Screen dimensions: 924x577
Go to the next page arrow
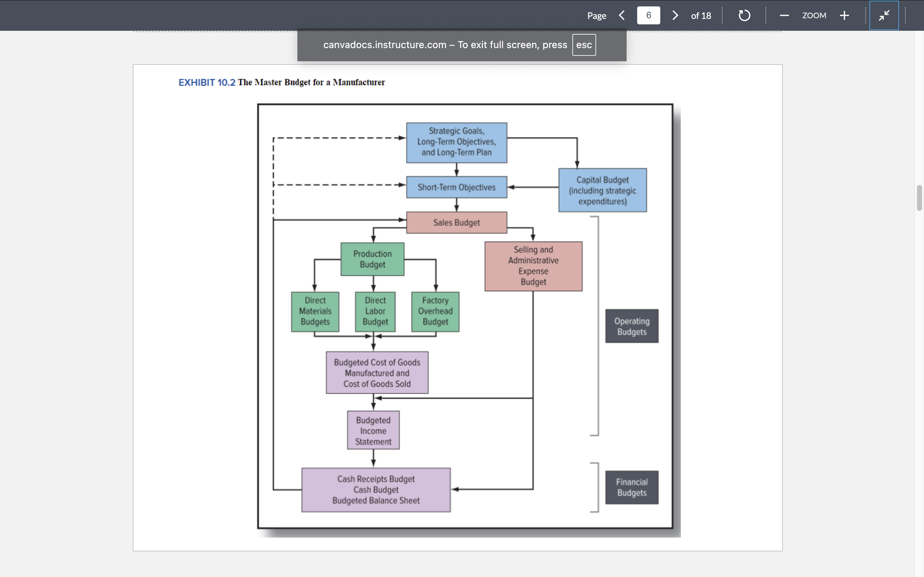(675, 15)
